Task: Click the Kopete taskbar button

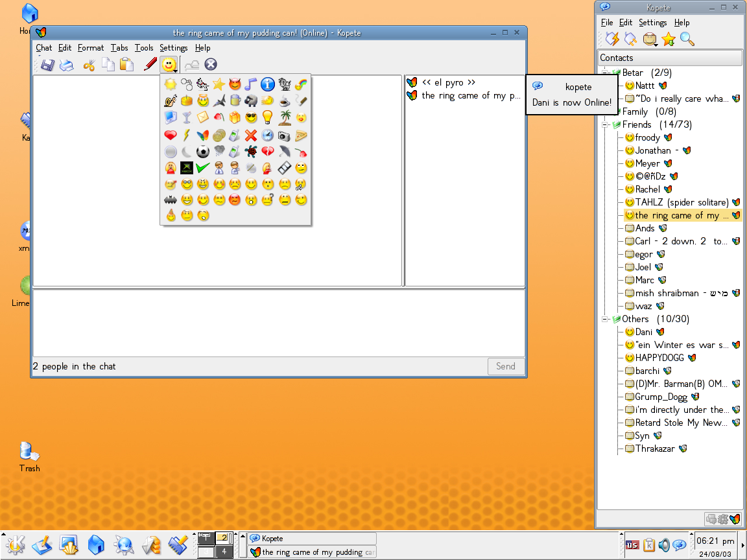Action: pyautogui.click(x=312, y=539)
